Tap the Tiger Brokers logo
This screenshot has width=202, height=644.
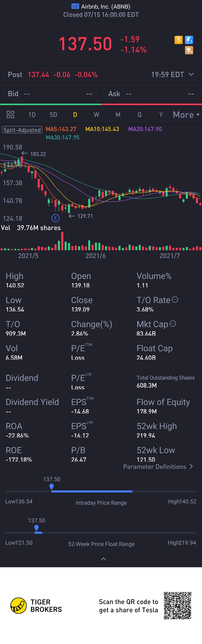click(x=19, y=606)
